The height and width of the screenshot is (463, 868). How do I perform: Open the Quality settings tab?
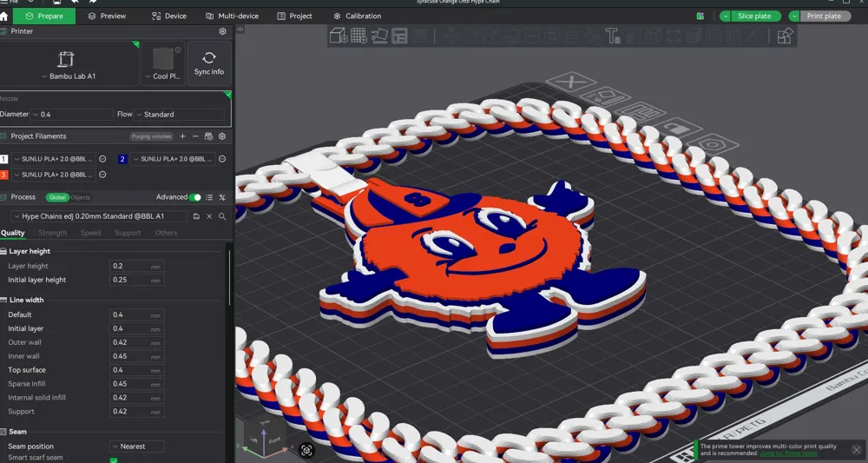[x=13, y=233]
